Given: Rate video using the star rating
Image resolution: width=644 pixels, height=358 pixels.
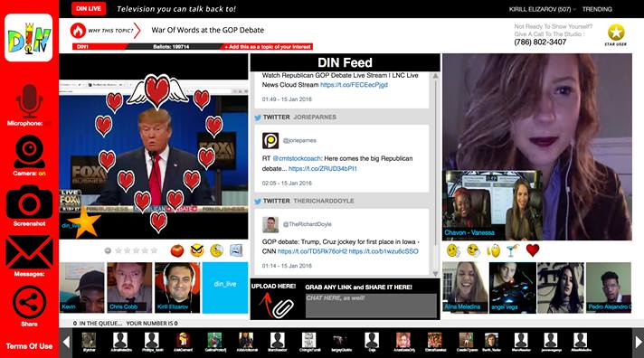Looking at the screenshot, I should pos(136,250).
